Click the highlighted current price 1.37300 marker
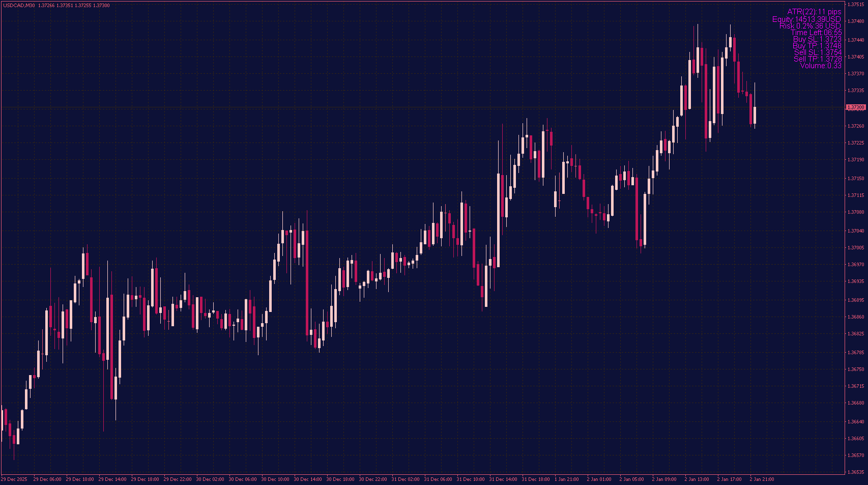 click(855, 107)
